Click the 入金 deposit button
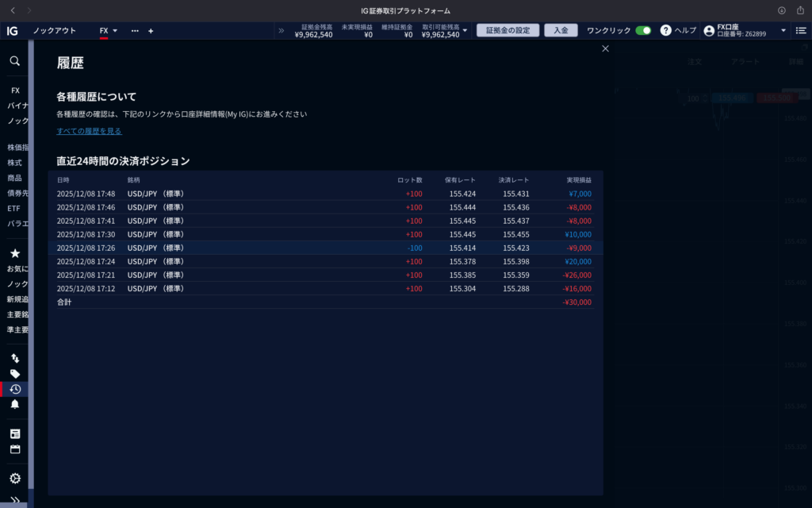Screen dimensions: 812x508 click(561, 30)
